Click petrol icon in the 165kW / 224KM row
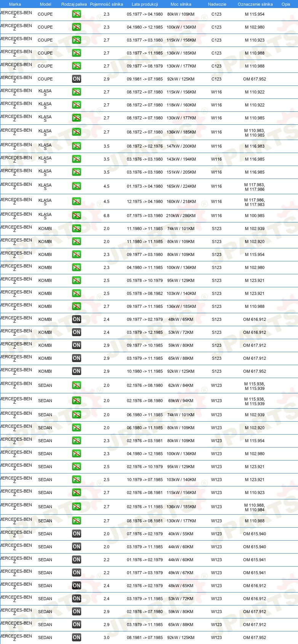This screenshot has width=298, height=644. point(77,186)
